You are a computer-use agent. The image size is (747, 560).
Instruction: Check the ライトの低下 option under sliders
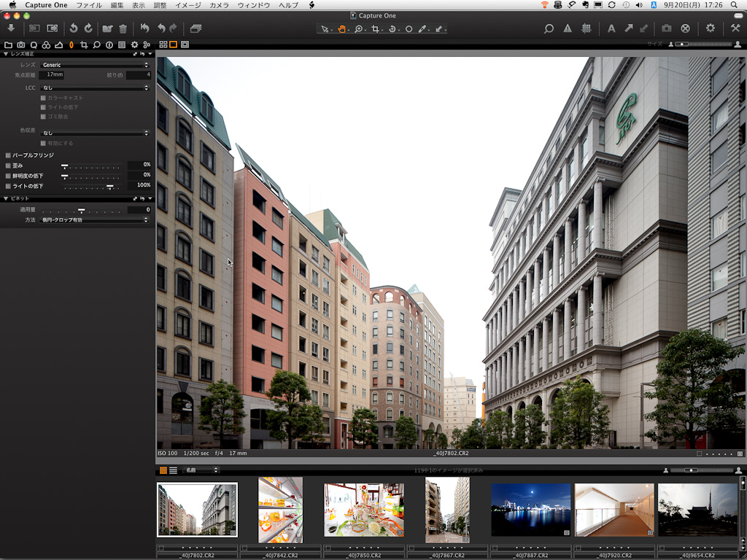pos(8,186)
